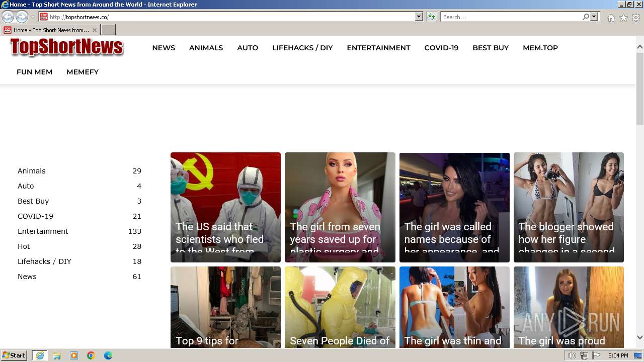The height and width of the screenshot is (362, 644).
Task: Click the volume speaker tray icon
Action: point(572,355)
